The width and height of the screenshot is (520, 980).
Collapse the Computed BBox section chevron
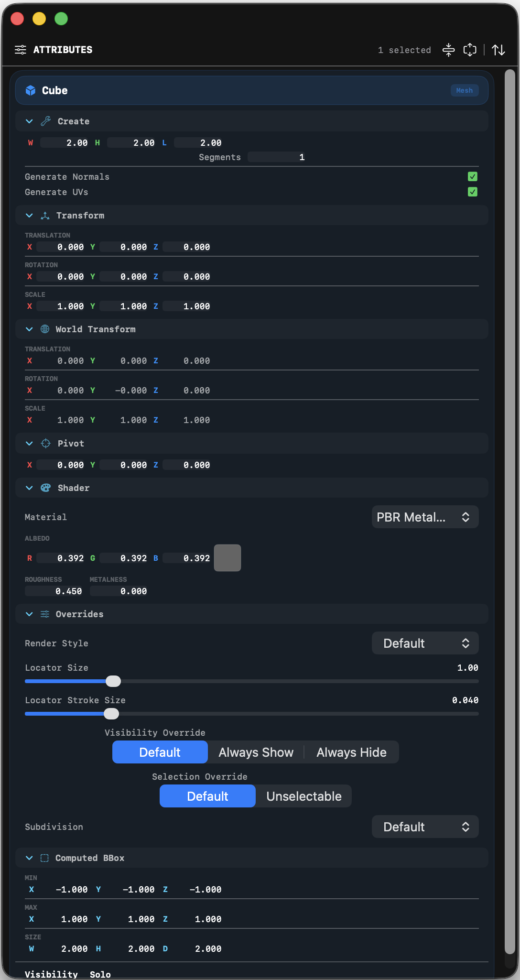[x=29, y=858]
